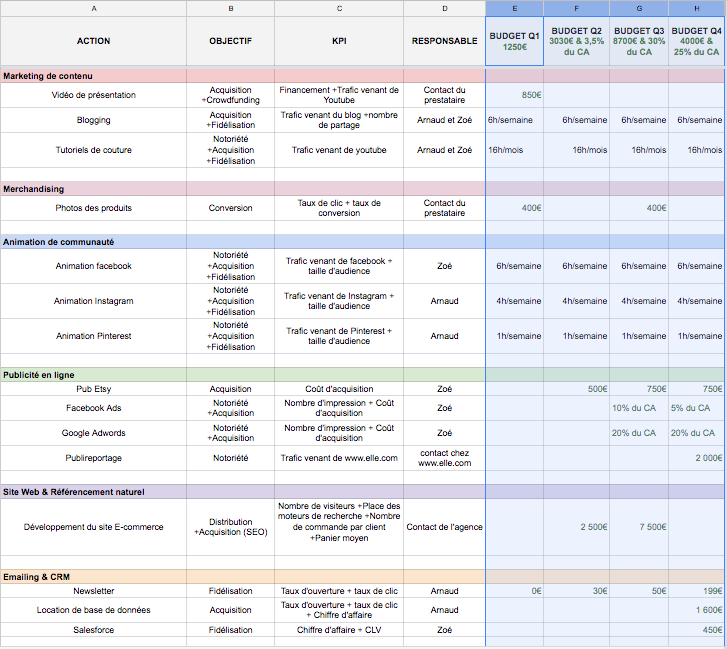The width and height of the screenshot is (727, 649).
Task: Click the 7 500€ cell in Q3
Action: (639, 527)
